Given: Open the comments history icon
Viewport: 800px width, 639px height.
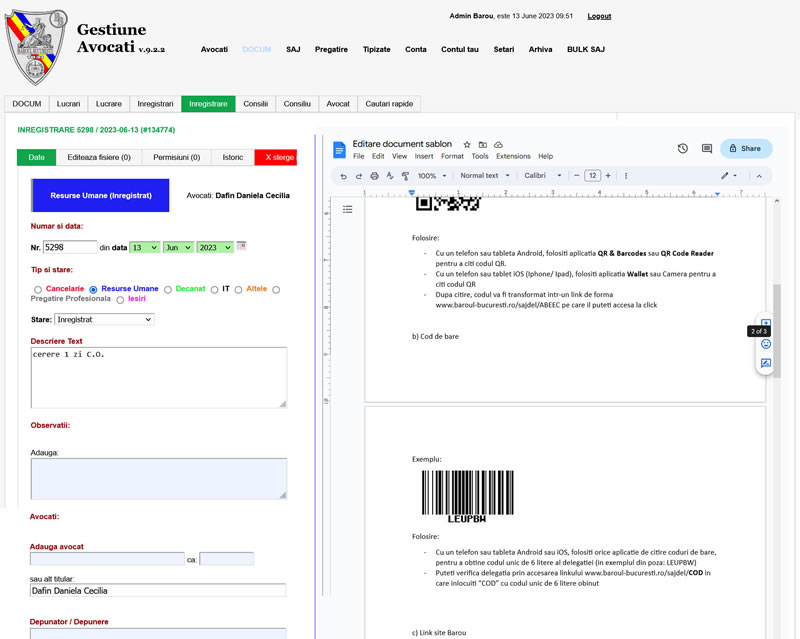Looking at the screenshot, I should coord(707,148).
